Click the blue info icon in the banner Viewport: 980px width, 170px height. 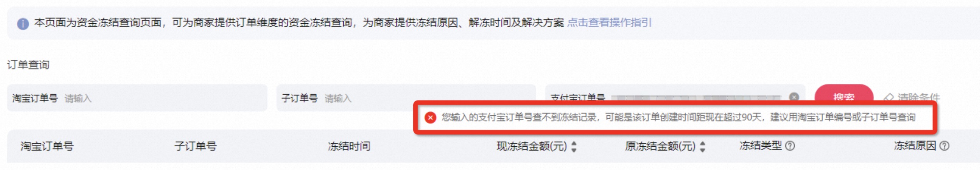23,24
